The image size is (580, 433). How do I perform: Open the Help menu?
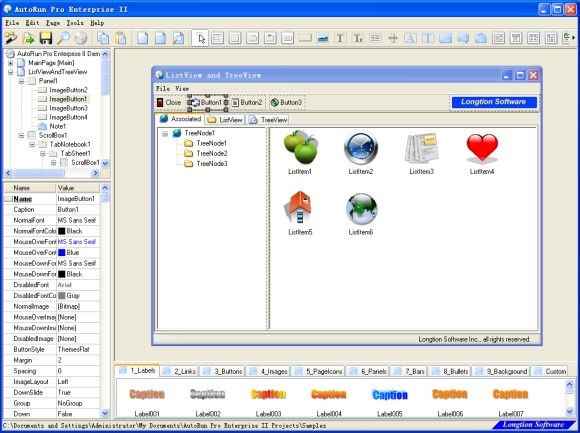tap(97, 23)
